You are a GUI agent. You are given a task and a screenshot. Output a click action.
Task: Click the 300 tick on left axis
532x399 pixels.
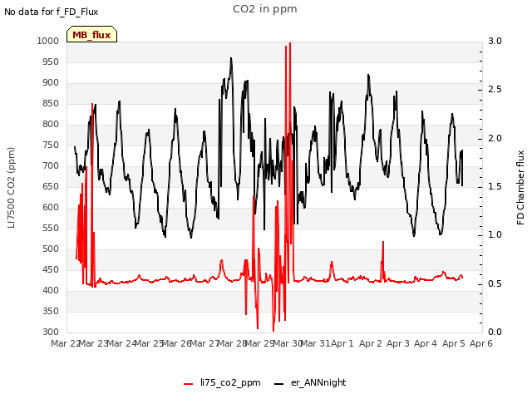[51, 332]
